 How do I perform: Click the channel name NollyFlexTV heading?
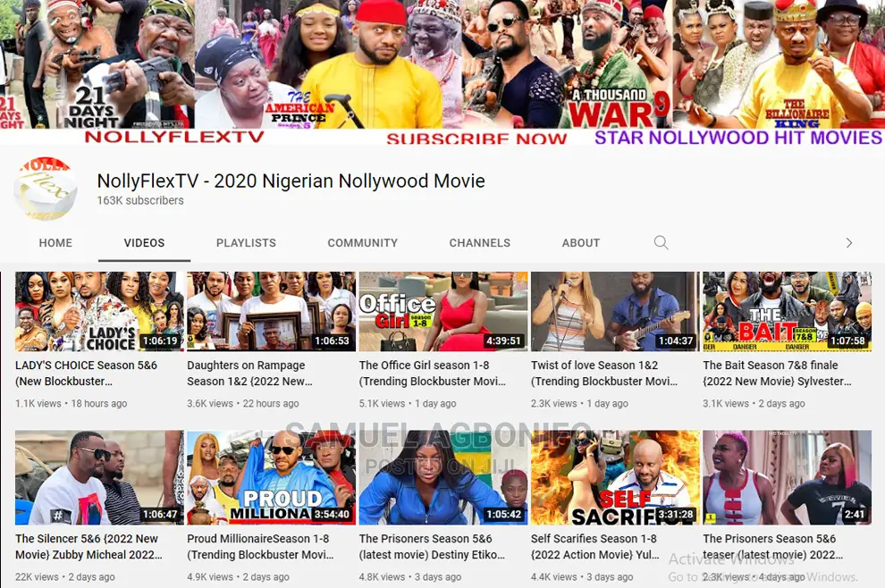(x=291, y=181)
